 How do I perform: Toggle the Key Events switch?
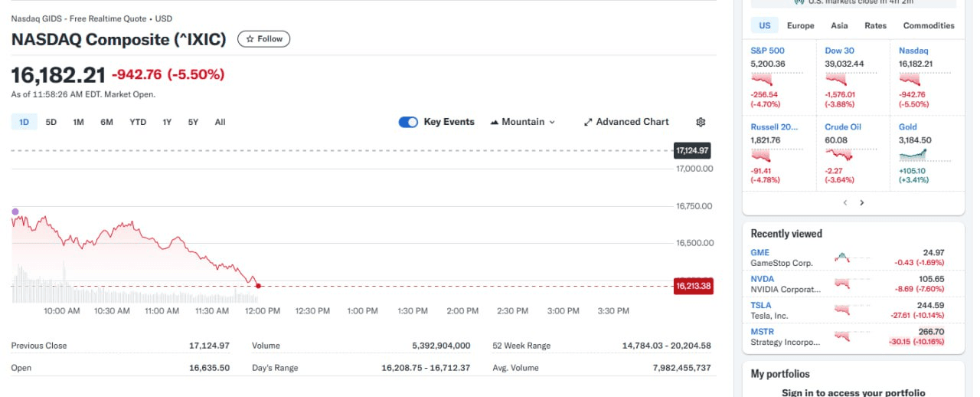[408, 122]
